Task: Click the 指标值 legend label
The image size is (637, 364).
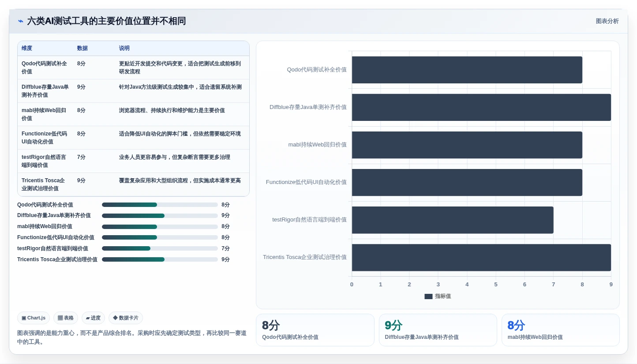Action: tap(443, 296)
